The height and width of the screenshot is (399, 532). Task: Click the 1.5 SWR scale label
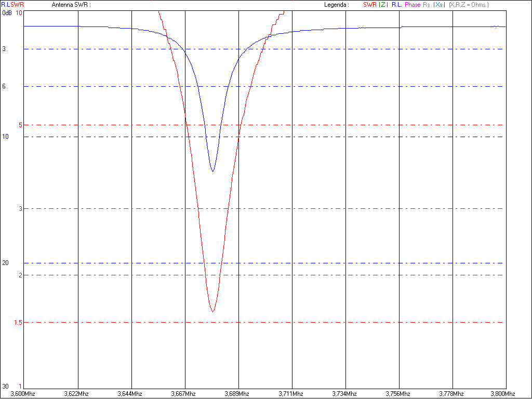(19, 323)
